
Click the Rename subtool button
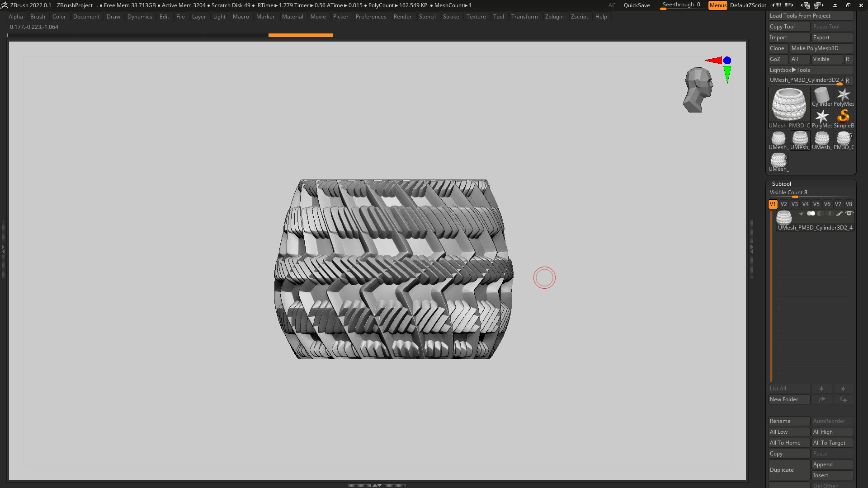pyautogui.click(x=789, y=421)
